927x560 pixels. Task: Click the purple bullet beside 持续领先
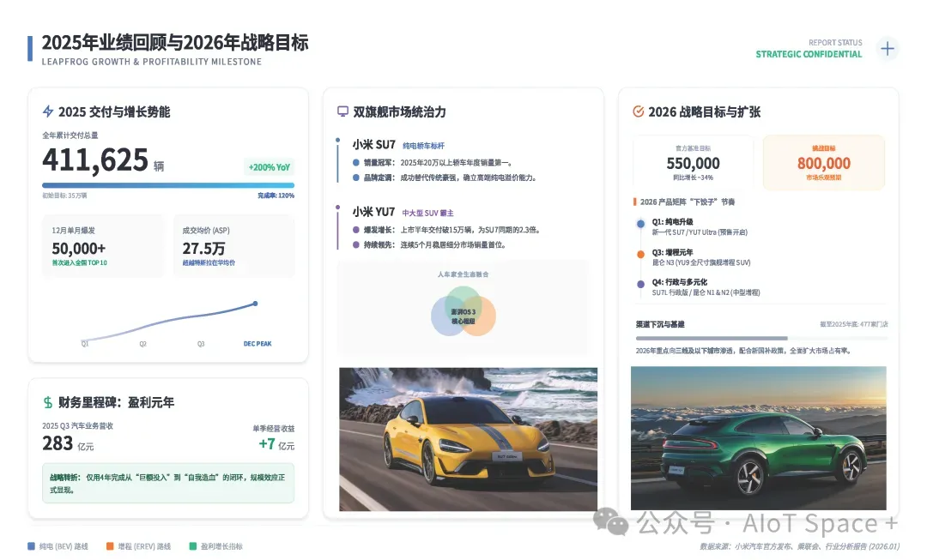(x=356, y=244)
